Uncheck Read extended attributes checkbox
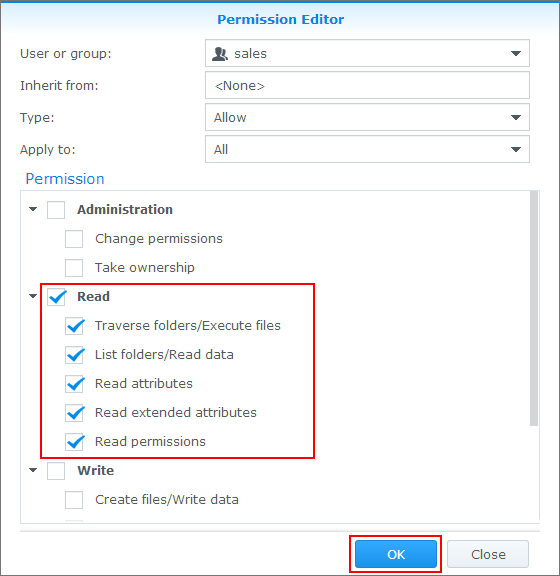 pos(74,413)
